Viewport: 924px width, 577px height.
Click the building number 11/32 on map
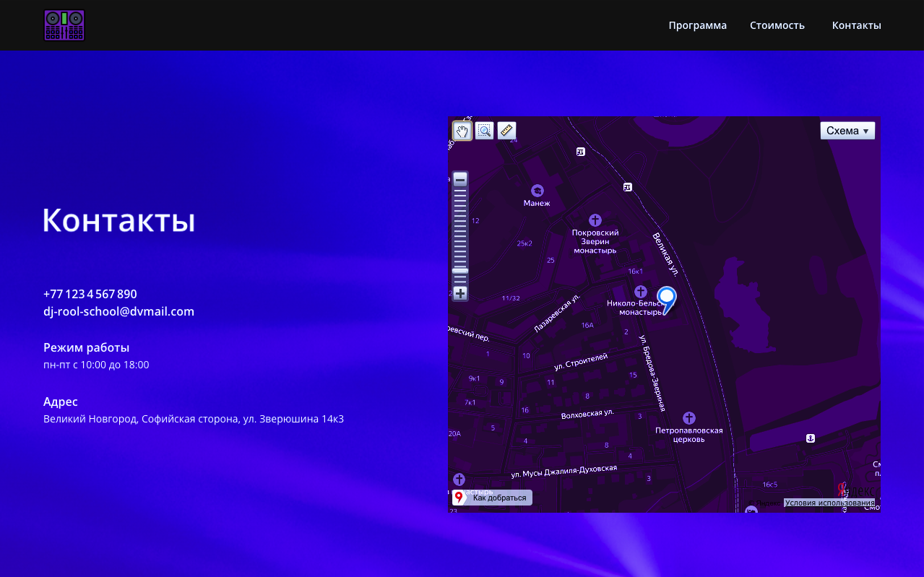point(511,298)
